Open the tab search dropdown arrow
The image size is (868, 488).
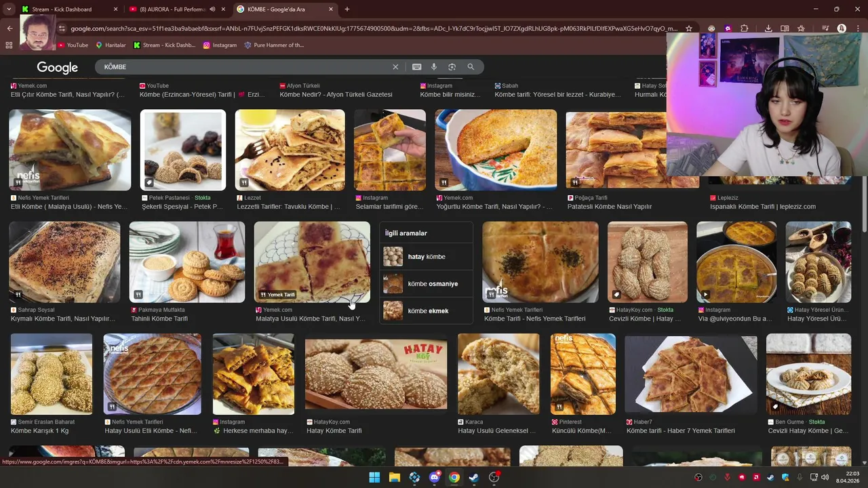tap(9, 9)
